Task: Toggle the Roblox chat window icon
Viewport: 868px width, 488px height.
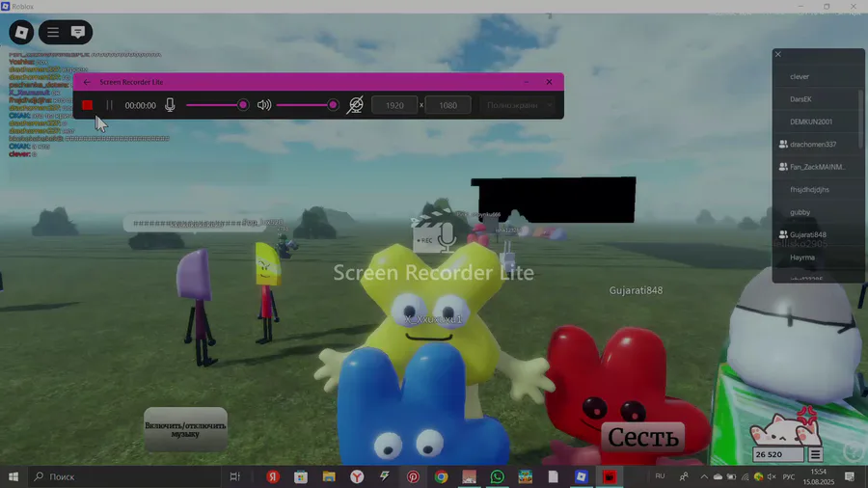Action: pos(78,32)
